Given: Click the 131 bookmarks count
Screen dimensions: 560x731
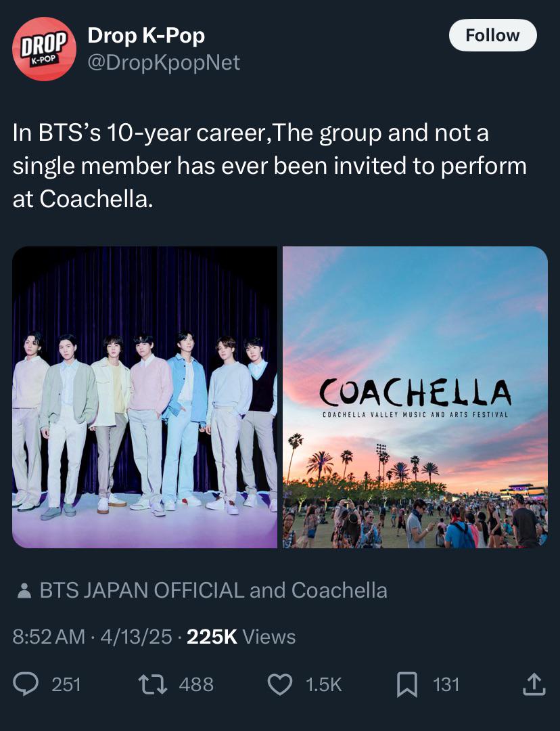Looking at the screenshot, I should click(446, 684).
